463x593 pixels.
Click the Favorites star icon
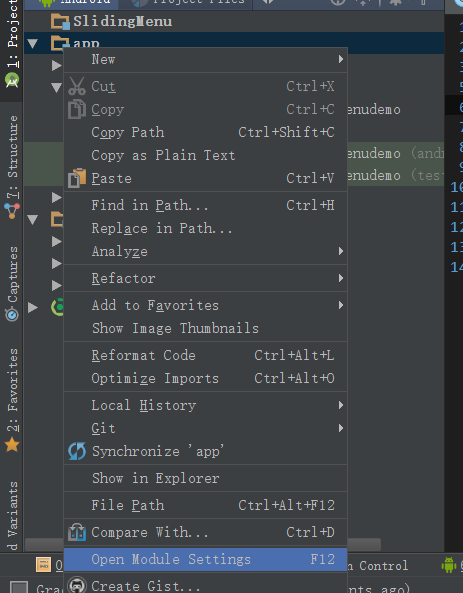(12, 444)
